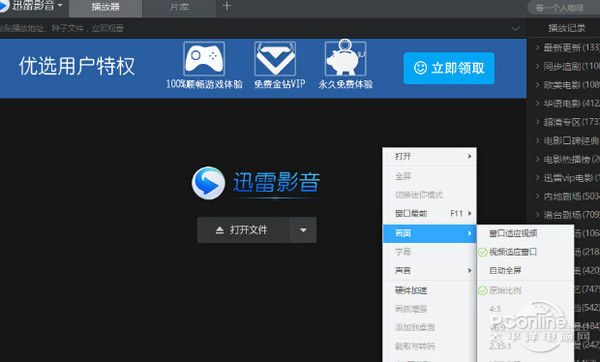Click the gold diamond VIP icon
Screen dimensions: 600x362
pyautogui.click(x=275, y=59)
